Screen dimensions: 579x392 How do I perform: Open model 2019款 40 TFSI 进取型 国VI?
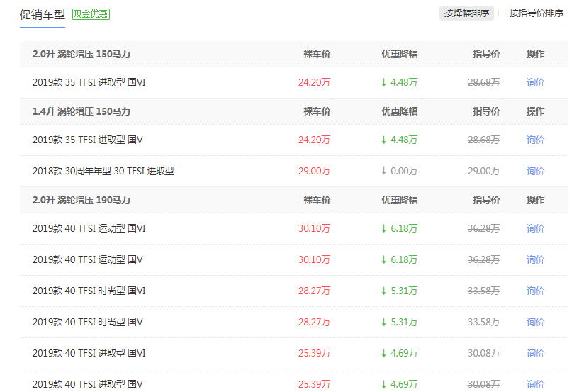(89, 354)
